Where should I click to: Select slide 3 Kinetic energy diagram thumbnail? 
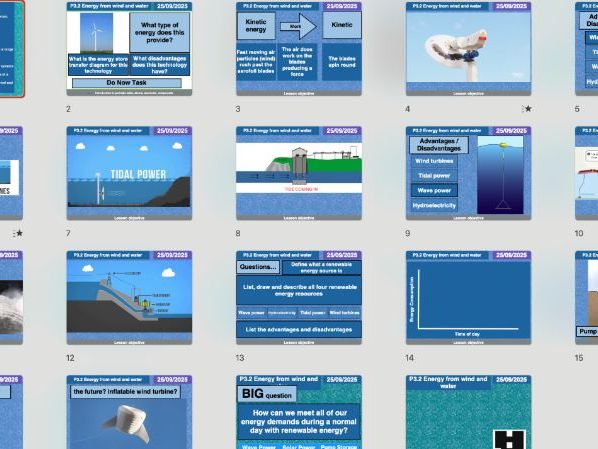[x=299, y=49]
